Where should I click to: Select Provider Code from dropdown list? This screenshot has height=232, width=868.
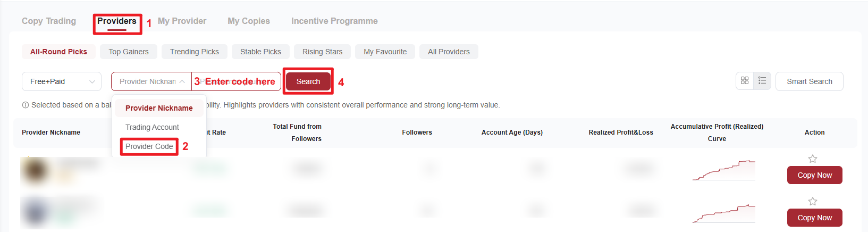[x=149, y=146]
